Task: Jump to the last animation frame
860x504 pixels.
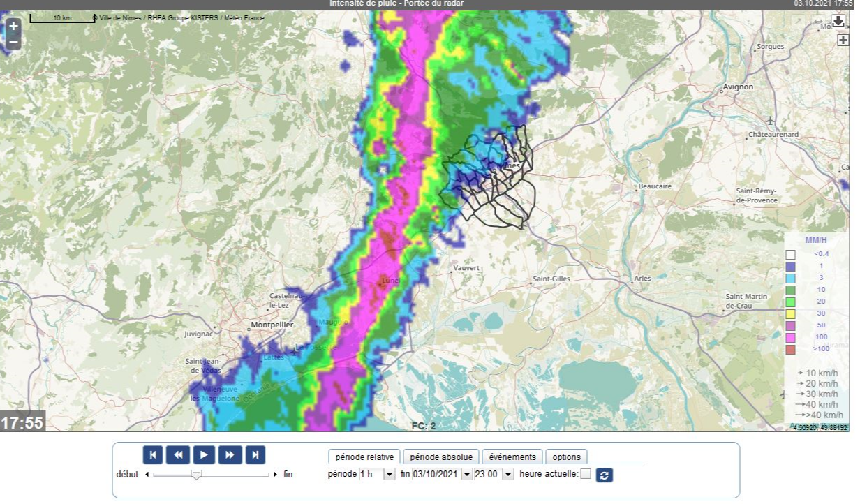Action: [255, 454]
